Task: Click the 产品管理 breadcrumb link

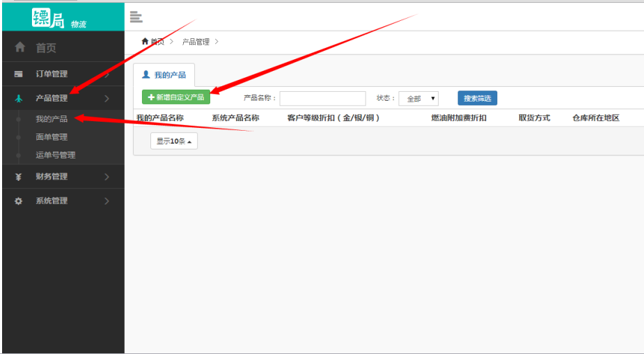Action: click(x=196, y=42)
